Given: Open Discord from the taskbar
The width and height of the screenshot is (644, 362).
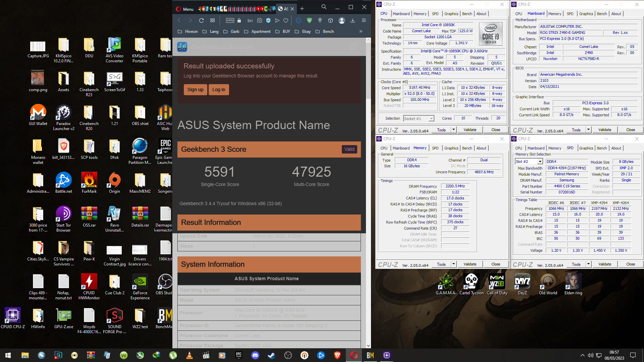Looking at the screenshot, I should 255,355.
